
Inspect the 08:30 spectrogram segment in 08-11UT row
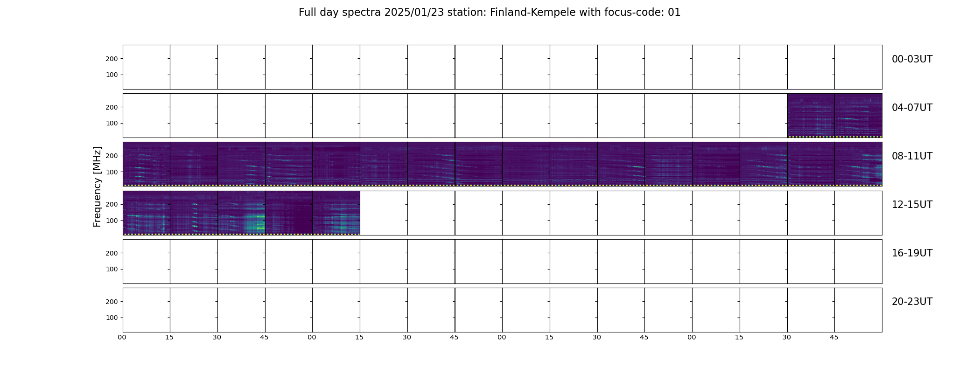pos(241,164)
